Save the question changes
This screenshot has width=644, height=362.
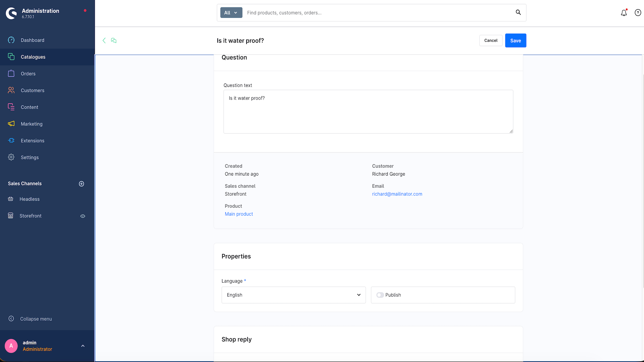(516, 41)
